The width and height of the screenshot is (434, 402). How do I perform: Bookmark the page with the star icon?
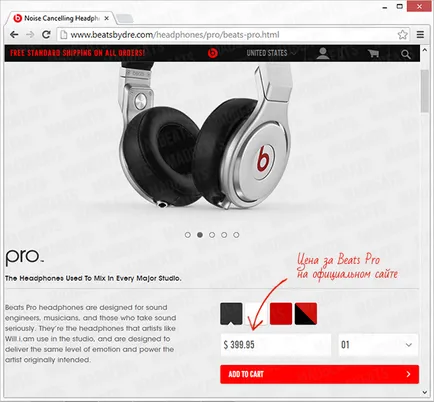(x=402, y=35)
